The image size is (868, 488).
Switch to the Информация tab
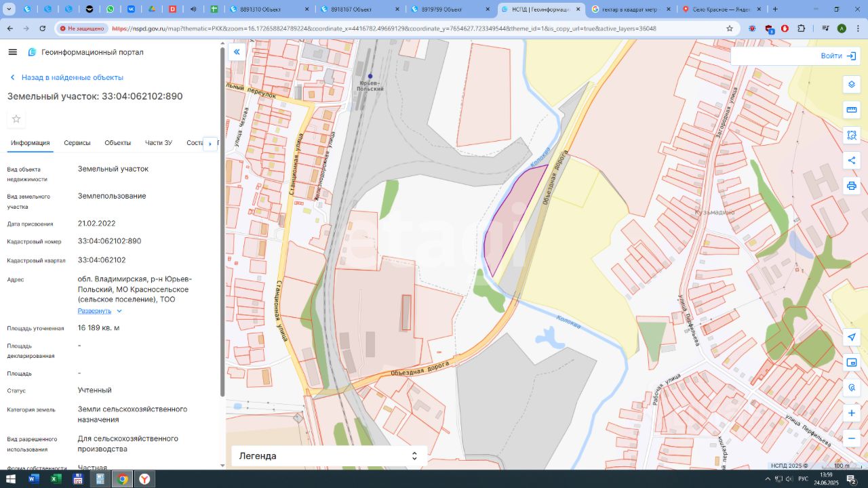click(30, 143)
